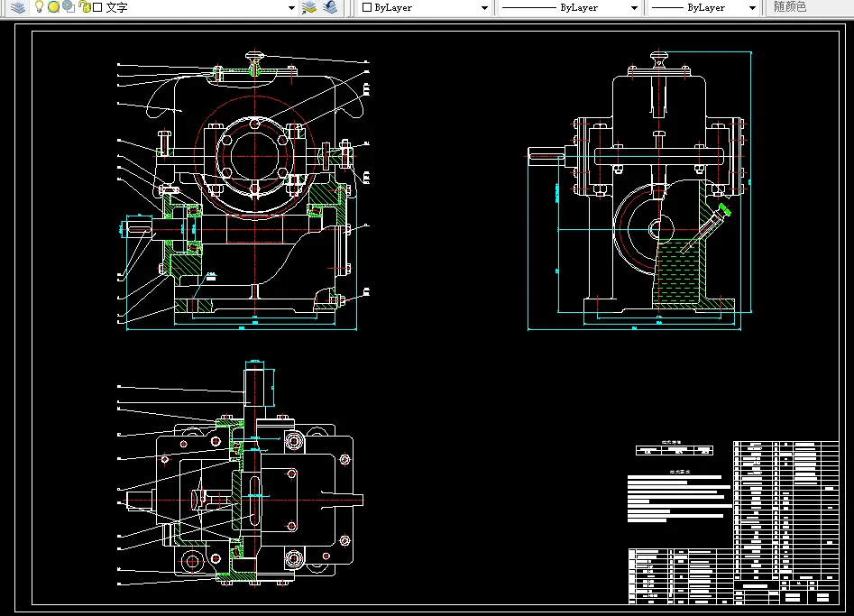854x616 pixels.
Task: Click the 随颜色 plot style box
Action: pos(810,7)
